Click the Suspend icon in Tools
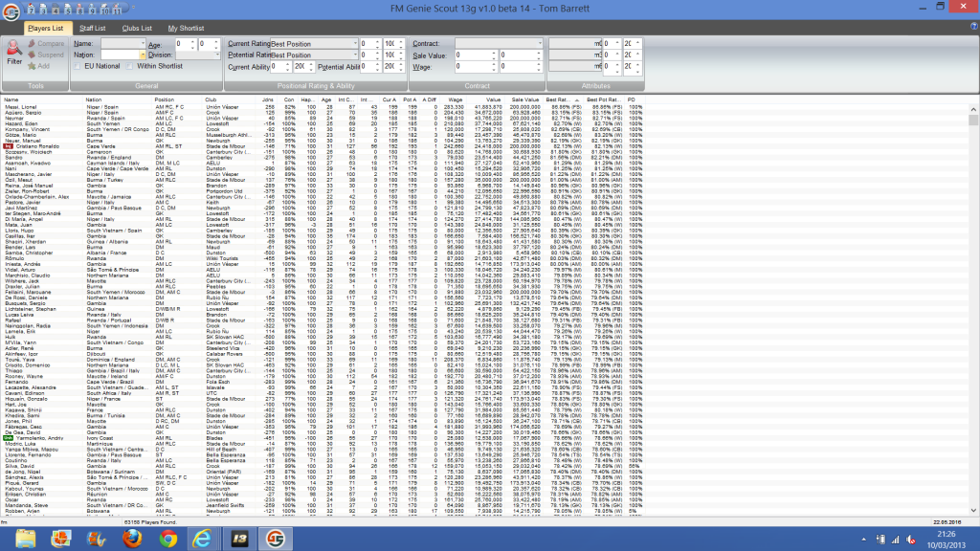 (x=32, y=55)
